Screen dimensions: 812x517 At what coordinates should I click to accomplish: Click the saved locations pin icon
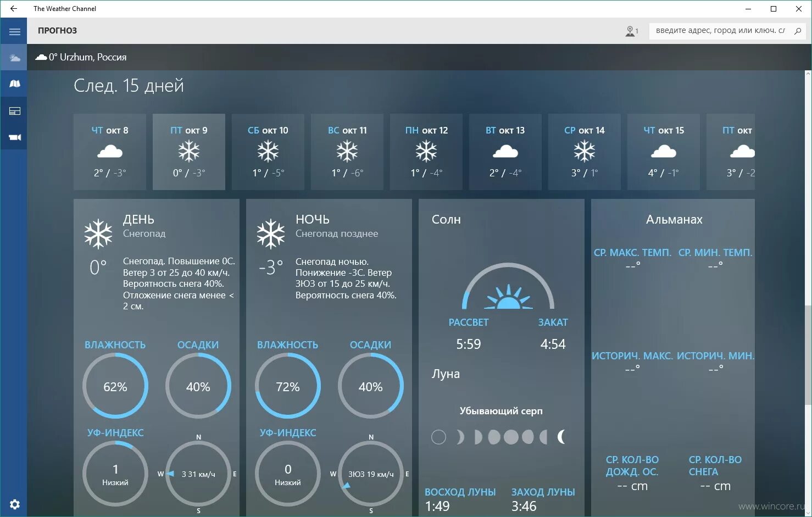tap(631, 31)
